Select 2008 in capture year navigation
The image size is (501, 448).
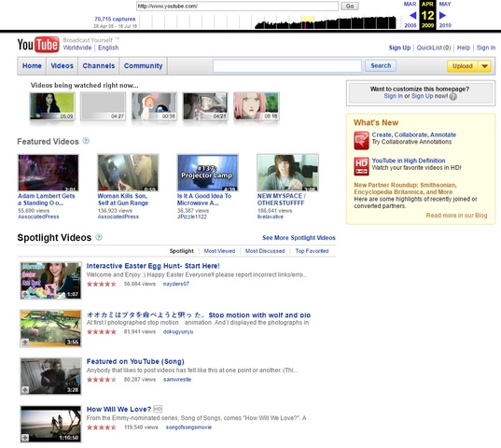[411, 25]
